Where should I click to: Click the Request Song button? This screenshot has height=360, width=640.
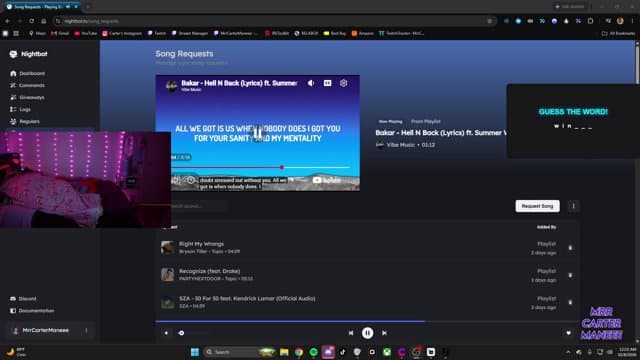(x=537, y=206)
